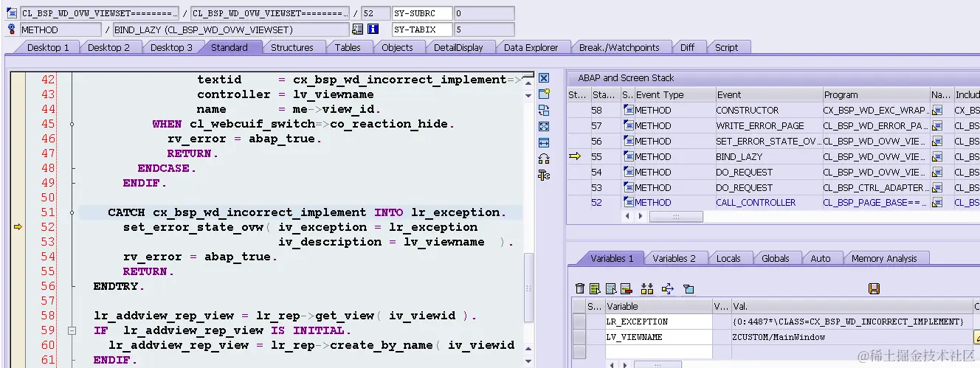The height and width of the screenshot is (368, 980).
Task: Open the Diff tab
Action: coord(687,47)
